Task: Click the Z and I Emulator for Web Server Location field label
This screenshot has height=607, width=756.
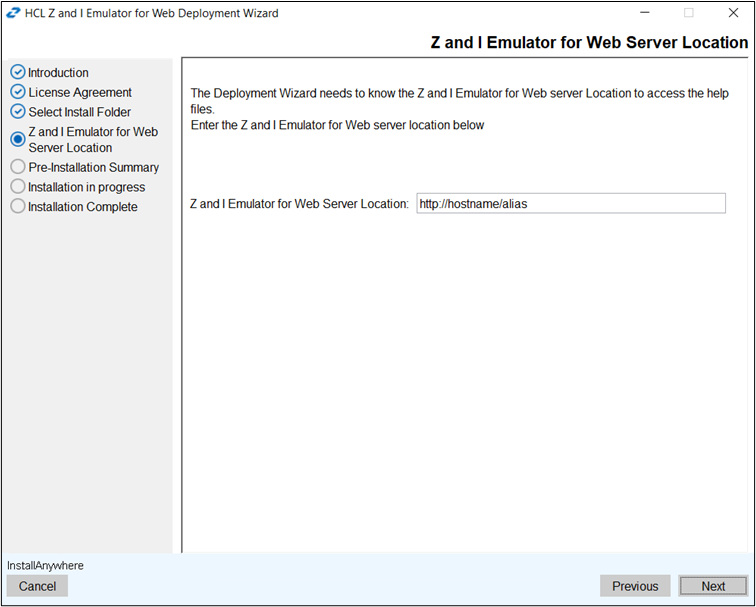Action: [x=299, y=204]
